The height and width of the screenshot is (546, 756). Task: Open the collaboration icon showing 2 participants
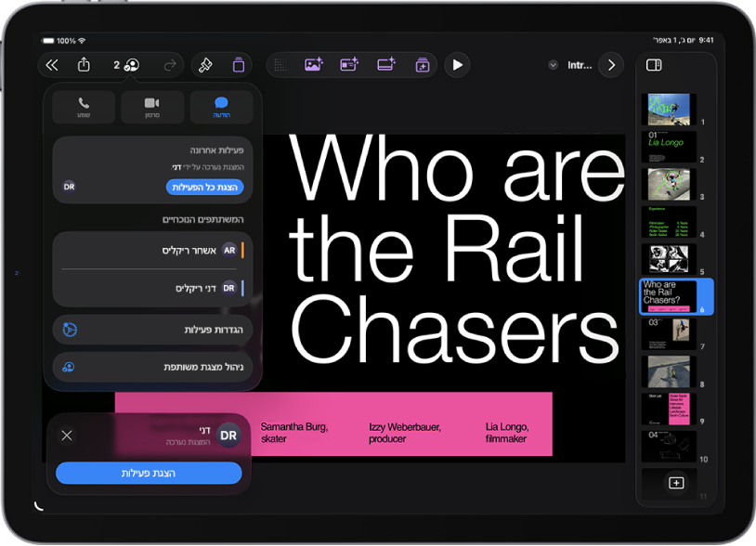[x=127, y=65]
